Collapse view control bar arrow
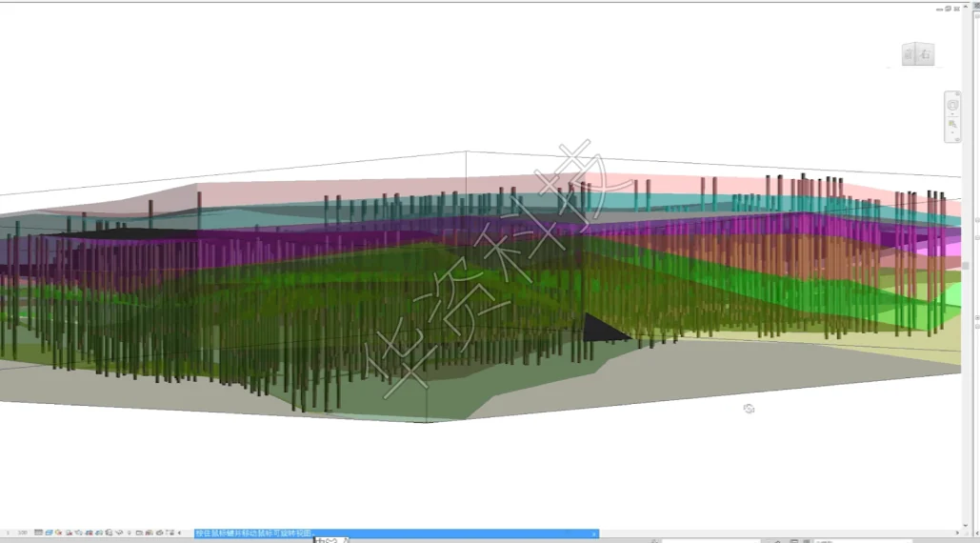Viewport: 980px width, 543px height. [180, 533]
